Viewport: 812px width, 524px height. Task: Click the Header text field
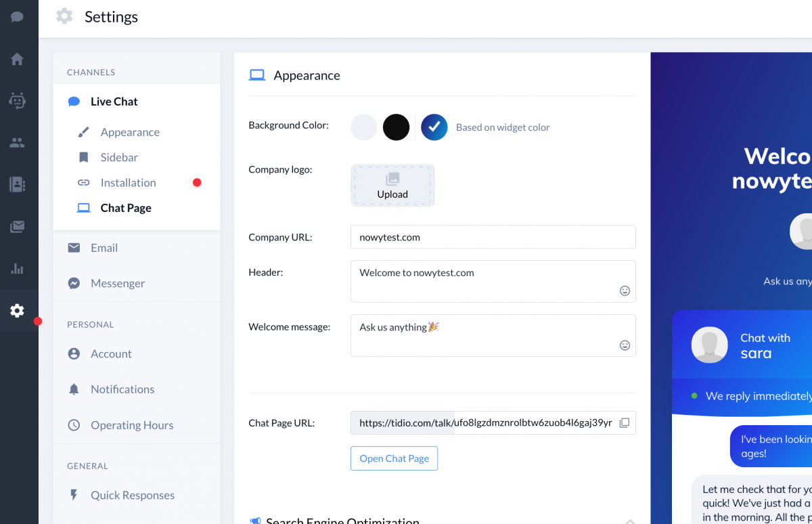click(x=493, y=281)
